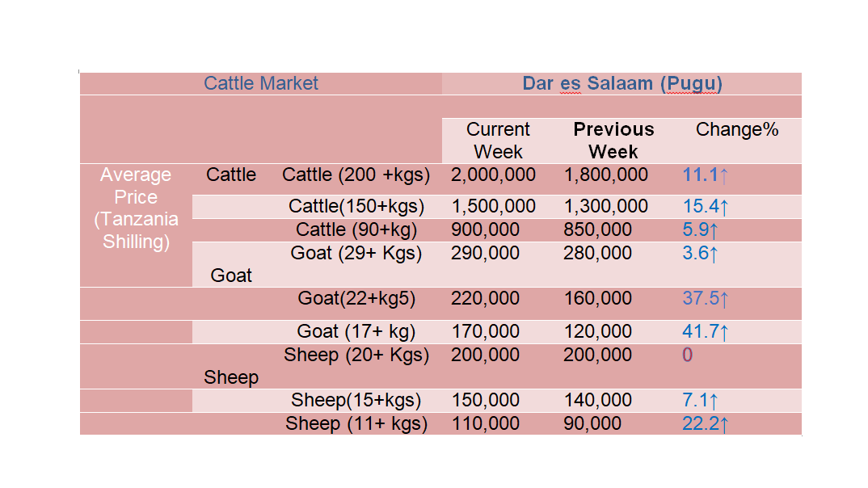Click the Cattle Market header cell
The height and width of the screenshot is (488, 868).
click(261, 83)
